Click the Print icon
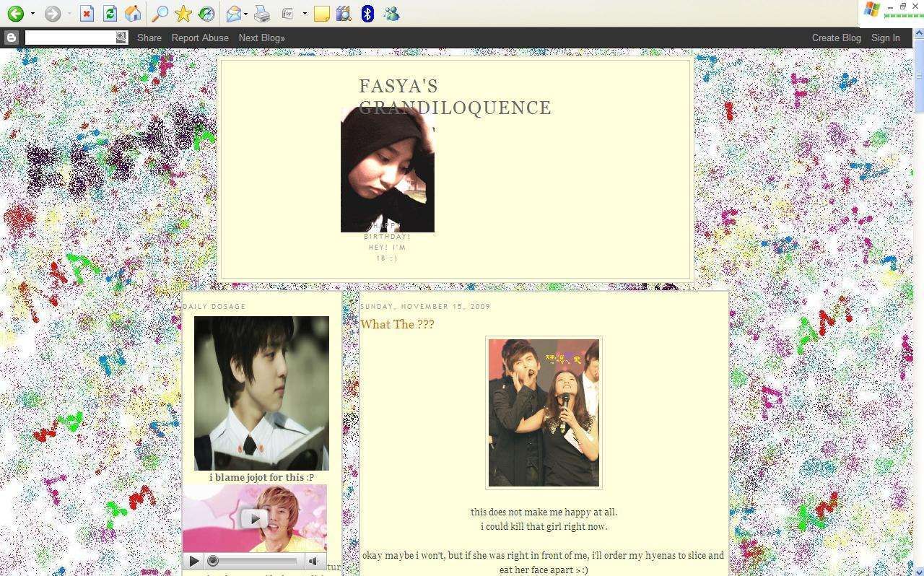Image resolution: width=924 pixels, height=576 pixels. [x=263, y=14]
